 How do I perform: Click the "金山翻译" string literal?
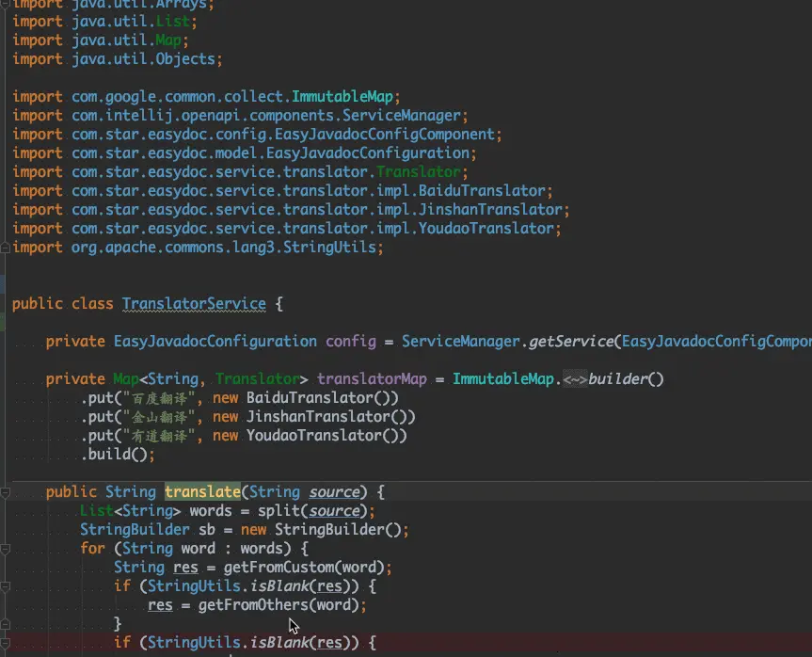point(159,417)
